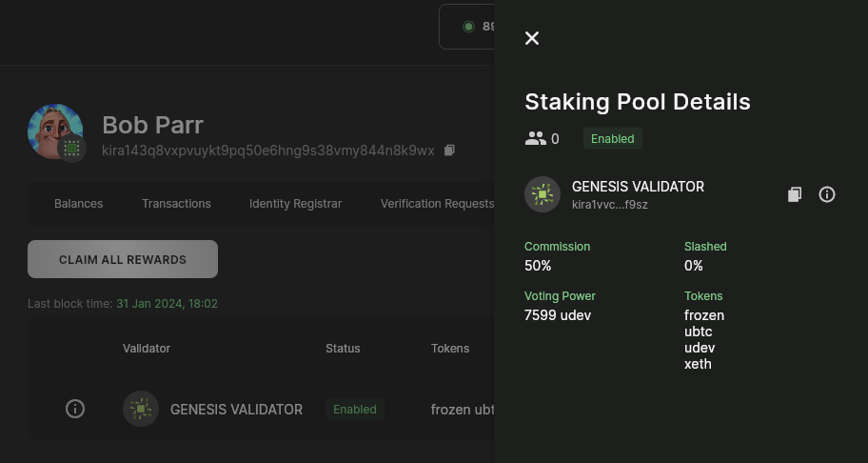868x463 pixels.
Task: Open the Transactions tab
Action: 176,203
